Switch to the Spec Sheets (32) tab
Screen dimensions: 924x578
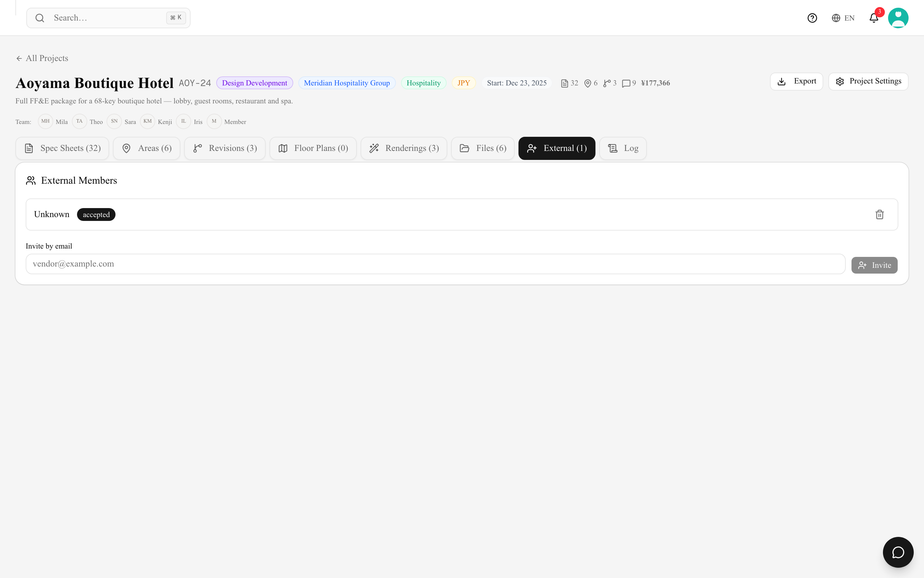pyautogui.click(x=62, y=148)
